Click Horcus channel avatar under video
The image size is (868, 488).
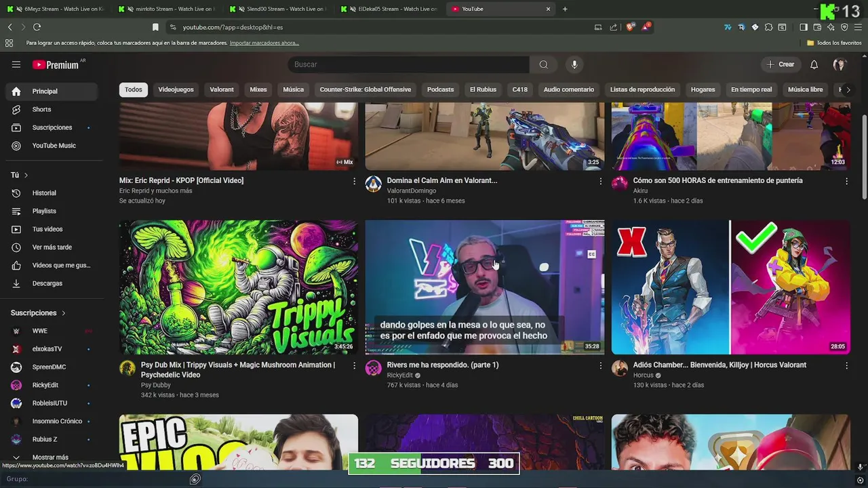point(620,368)
